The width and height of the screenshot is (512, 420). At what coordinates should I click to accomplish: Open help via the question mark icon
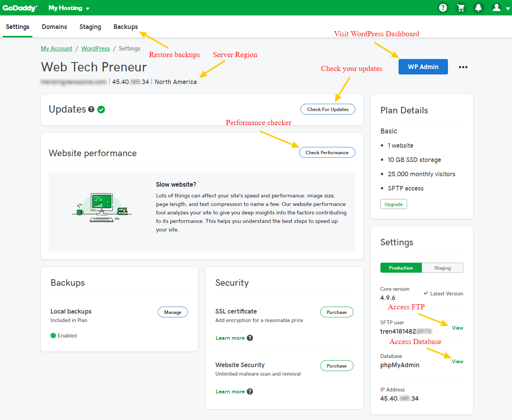(443, 7)
